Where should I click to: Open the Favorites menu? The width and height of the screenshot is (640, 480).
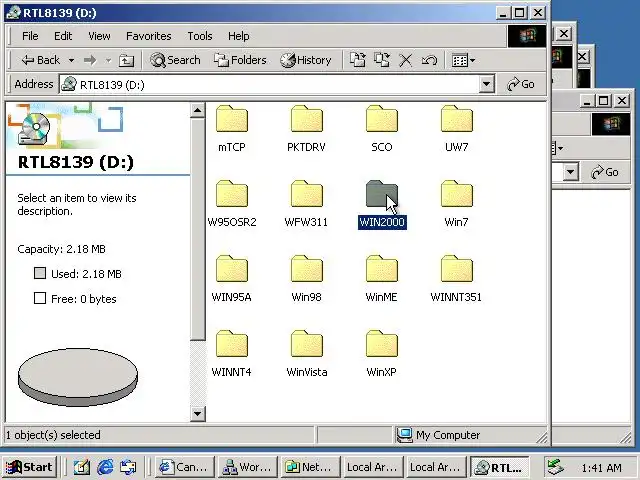point(149,36)
